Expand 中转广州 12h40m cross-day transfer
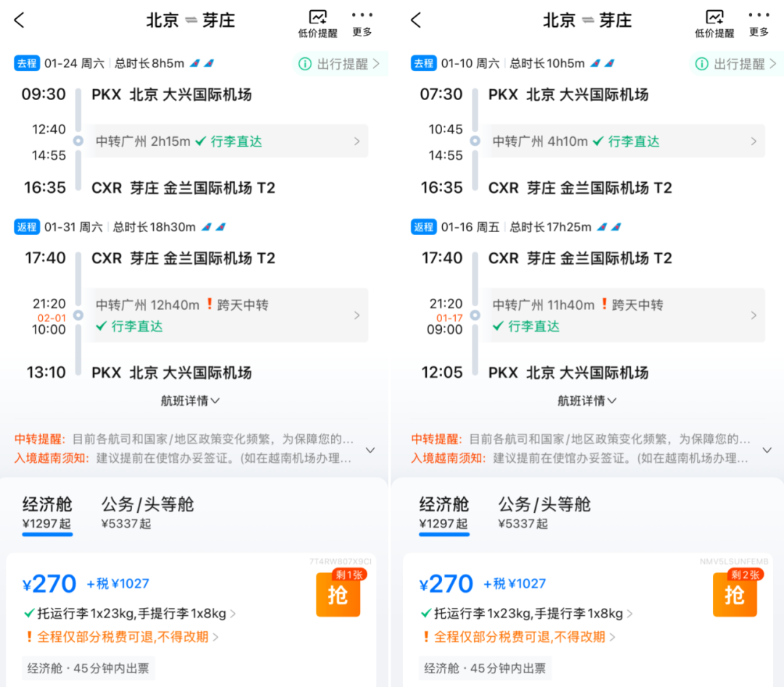This screenshot has width=784, height=687. [x=227, y=316]
